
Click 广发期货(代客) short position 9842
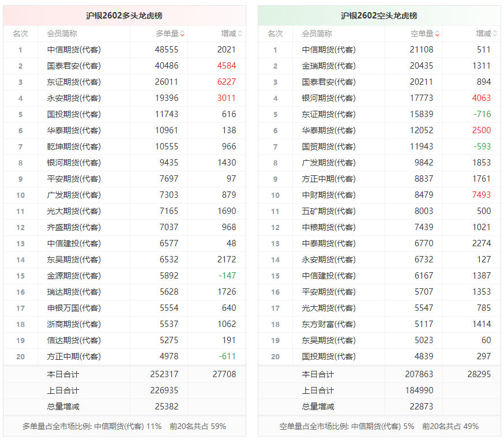424,163
